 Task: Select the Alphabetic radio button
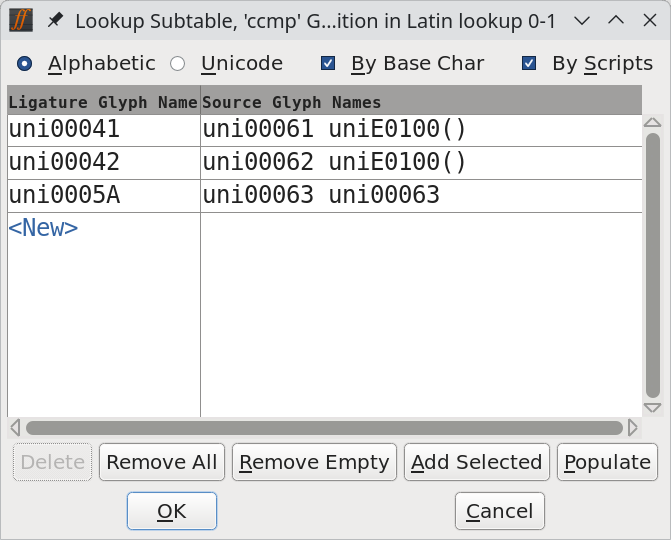[x=25, y=64]
